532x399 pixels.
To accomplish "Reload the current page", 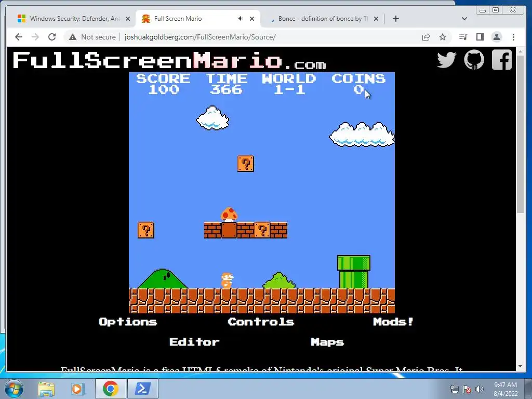I will [x=52, y=37].
